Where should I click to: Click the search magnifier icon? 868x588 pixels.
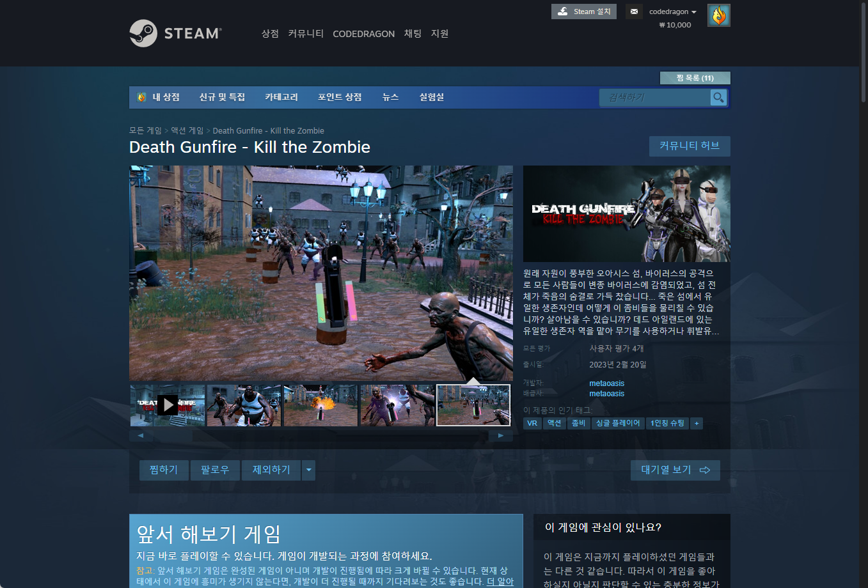tap(719, 97)
